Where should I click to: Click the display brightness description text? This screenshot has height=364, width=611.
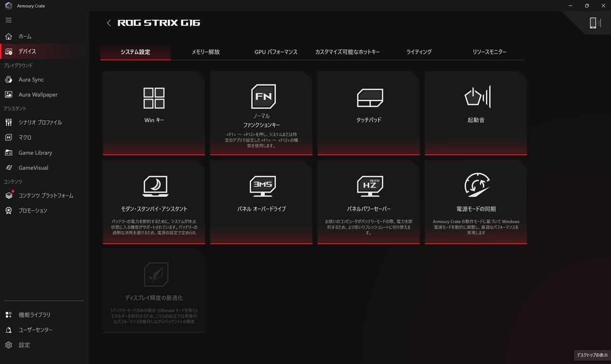pos(154,316)
